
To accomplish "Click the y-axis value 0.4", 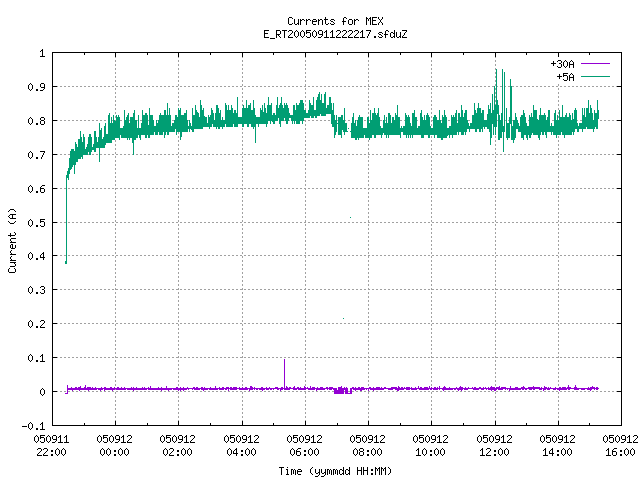I will (36, 256).
